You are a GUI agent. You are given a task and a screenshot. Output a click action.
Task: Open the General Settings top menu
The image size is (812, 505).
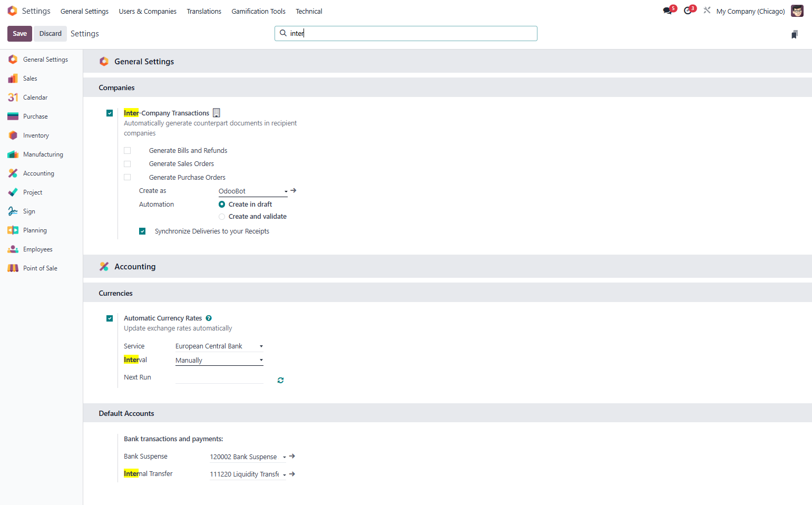click(84, 11)
